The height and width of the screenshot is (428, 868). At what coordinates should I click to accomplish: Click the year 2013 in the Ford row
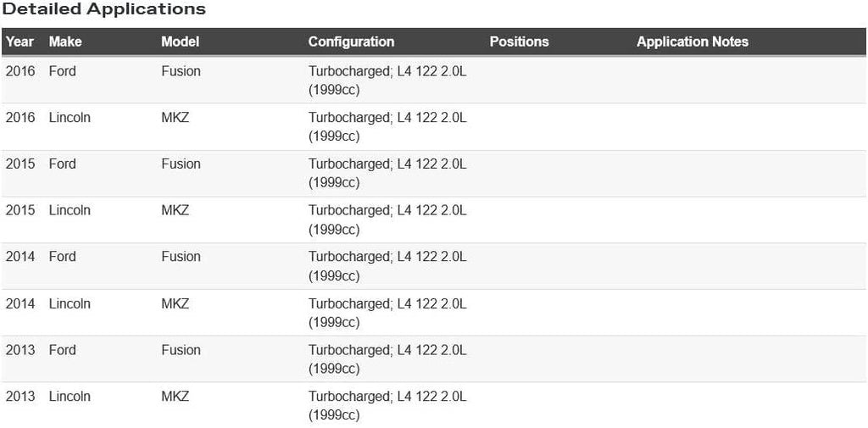(20, 350)
